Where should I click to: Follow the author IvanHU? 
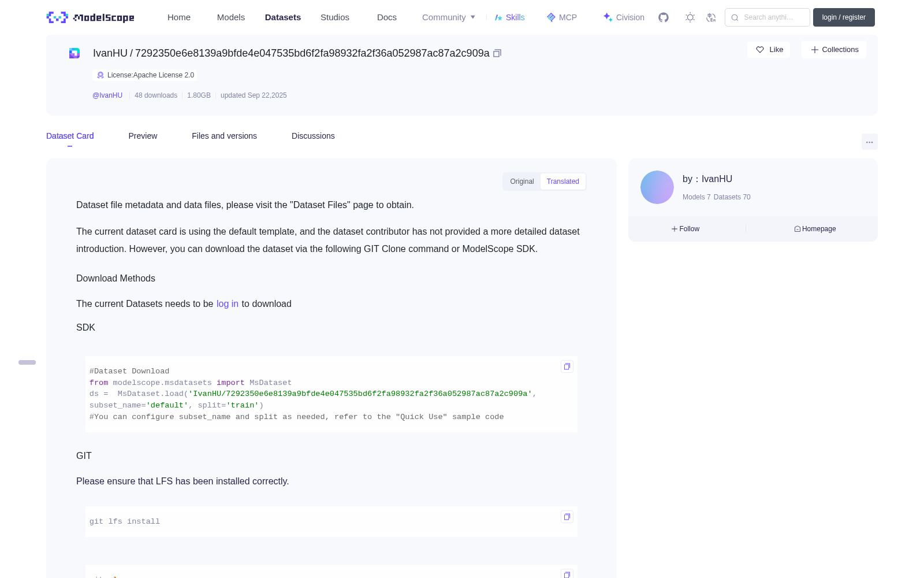point(685,229)
